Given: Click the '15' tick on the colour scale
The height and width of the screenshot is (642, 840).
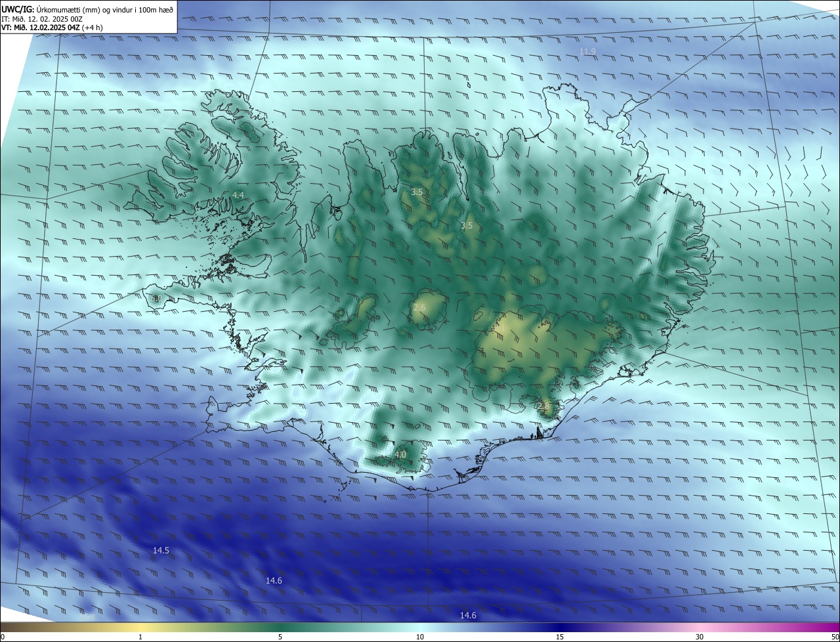Looking at the screenshot, I should point(560,637).
